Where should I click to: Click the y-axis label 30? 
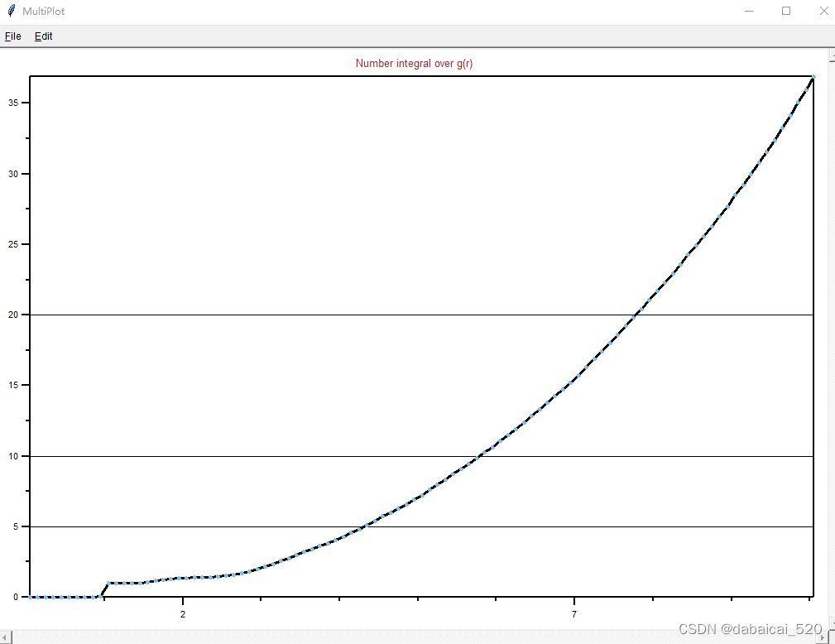(13, 174)
